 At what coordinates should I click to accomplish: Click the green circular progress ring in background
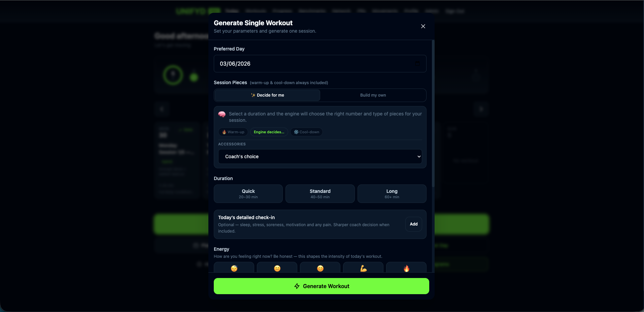tap(173, 75)
